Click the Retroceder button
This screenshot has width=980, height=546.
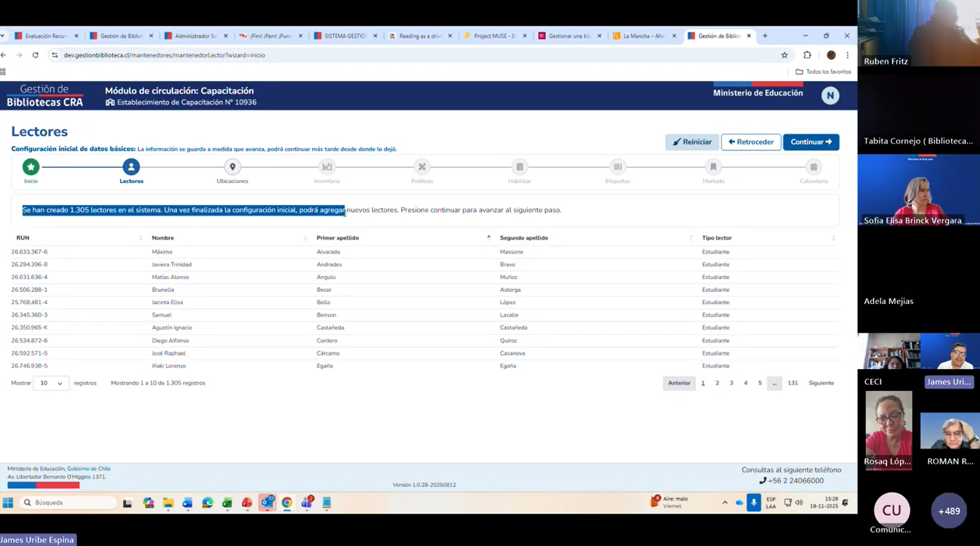[750, 142]
